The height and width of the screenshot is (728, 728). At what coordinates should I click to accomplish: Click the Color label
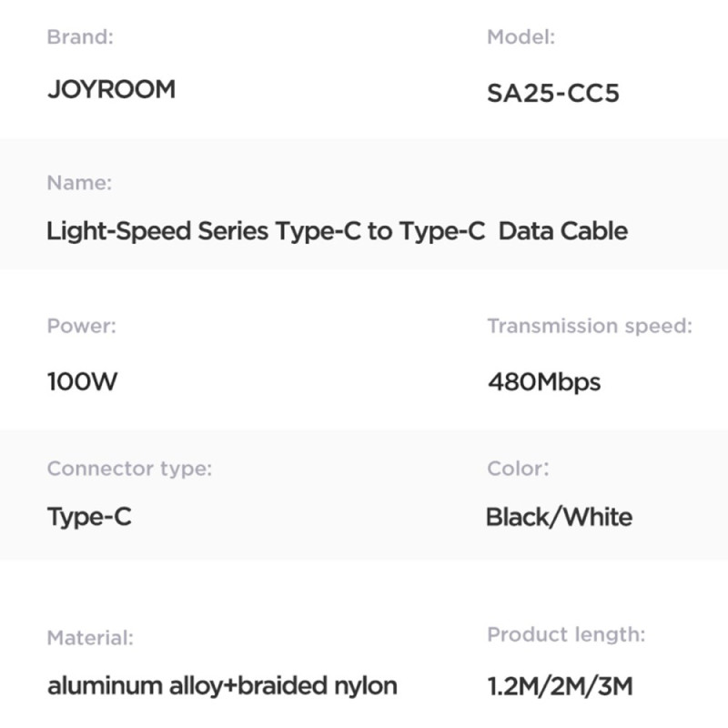(518, 469)
